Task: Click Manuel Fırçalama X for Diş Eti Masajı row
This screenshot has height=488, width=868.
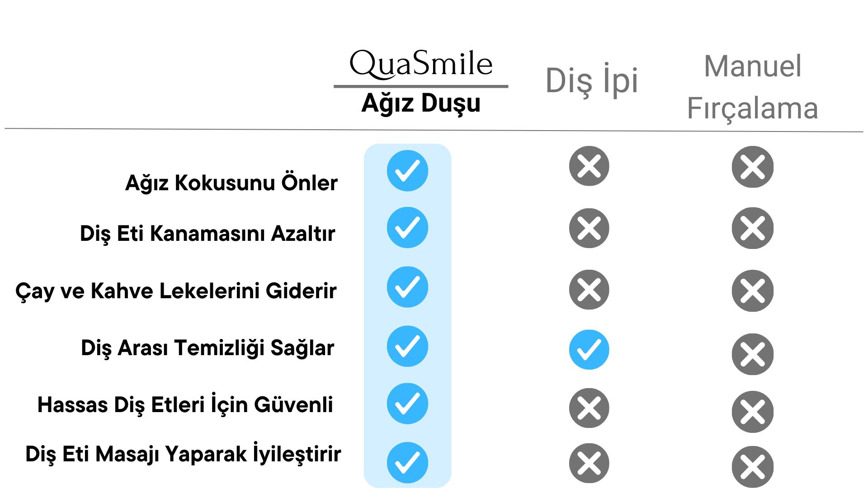Action: tap(753, 467)
